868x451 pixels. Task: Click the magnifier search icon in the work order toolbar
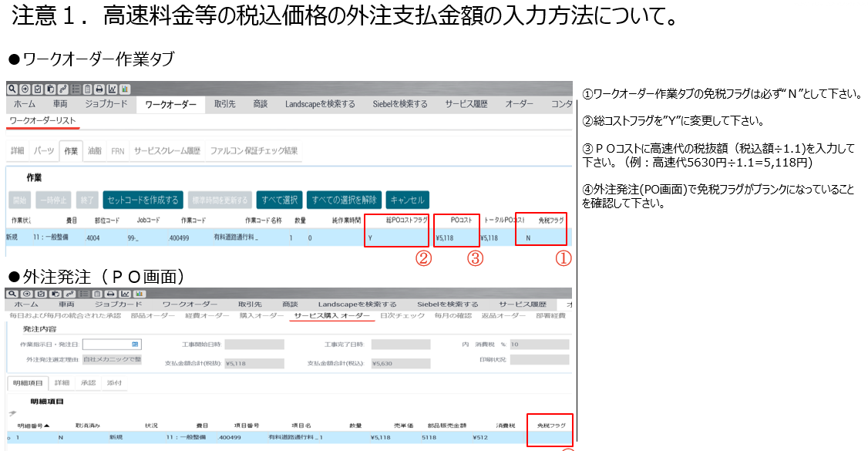tap(12, 89)
